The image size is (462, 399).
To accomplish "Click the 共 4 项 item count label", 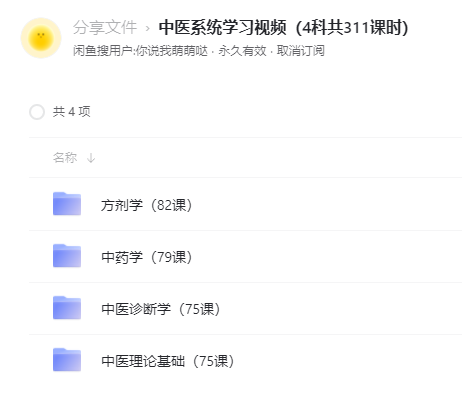I will click(x=71, y=112).
